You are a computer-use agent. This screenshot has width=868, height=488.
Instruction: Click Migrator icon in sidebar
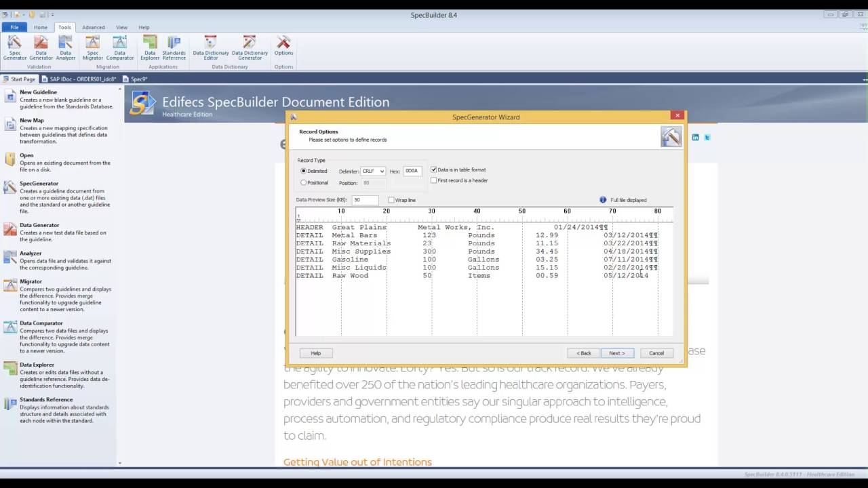9,285
